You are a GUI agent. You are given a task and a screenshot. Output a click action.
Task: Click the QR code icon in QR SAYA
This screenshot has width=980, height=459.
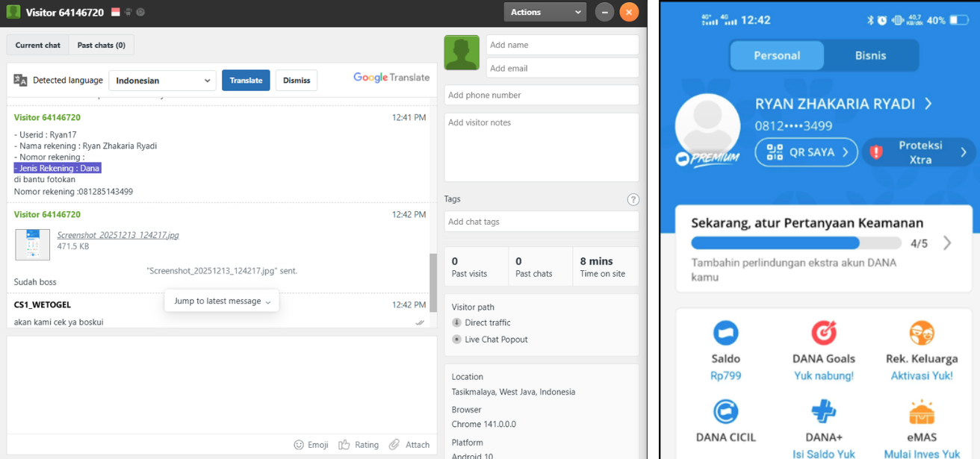pos(775,152)
